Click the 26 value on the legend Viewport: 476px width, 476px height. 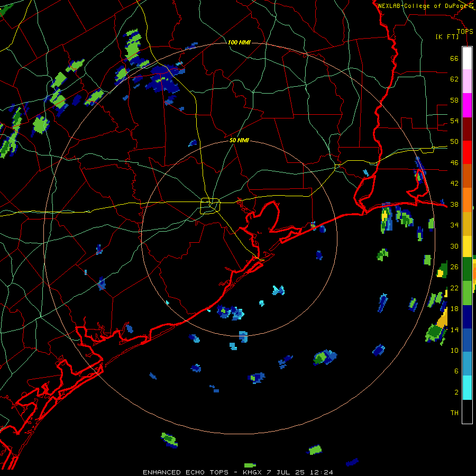coord(454,267)
